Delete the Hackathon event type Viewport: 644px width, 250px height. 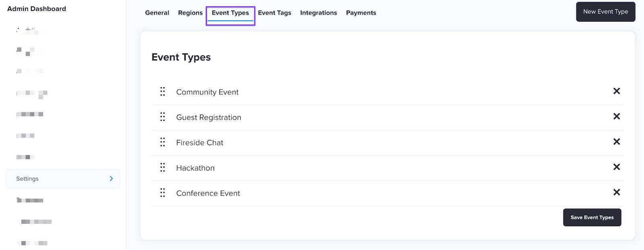coord(616,167)
